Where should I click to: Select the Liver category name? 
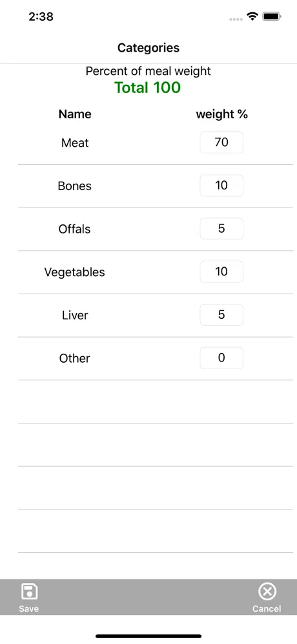[75, 316]
